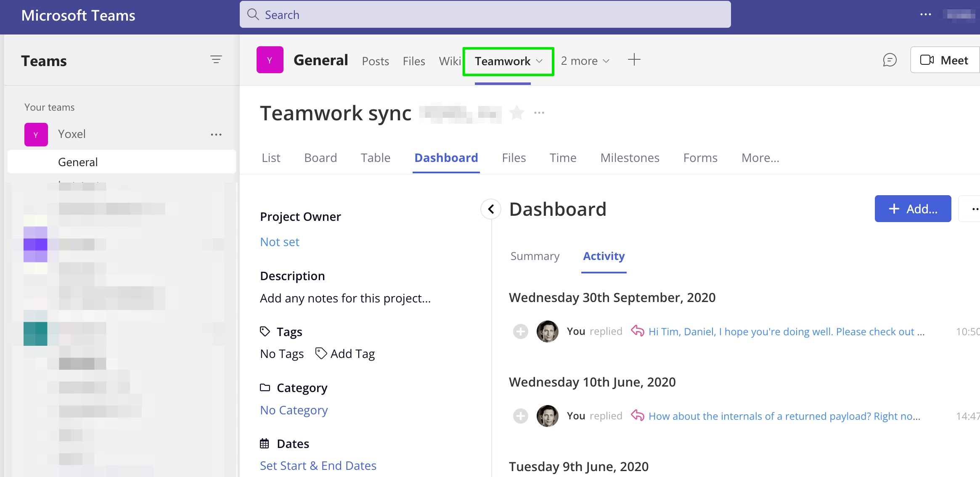Switch to the Table view
980x477 pixels.
tap(376, 158)
